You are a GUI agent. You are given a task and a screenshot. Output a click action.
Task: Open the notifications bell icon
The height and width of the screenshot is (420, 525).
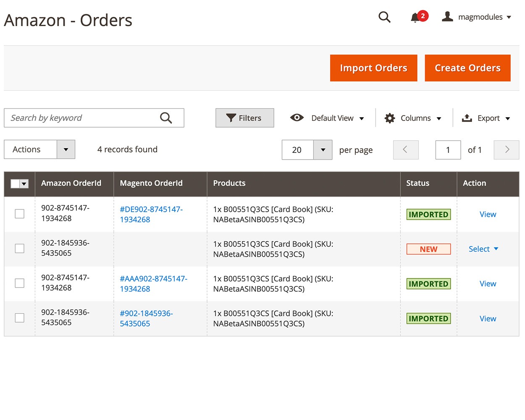(415, 18)
